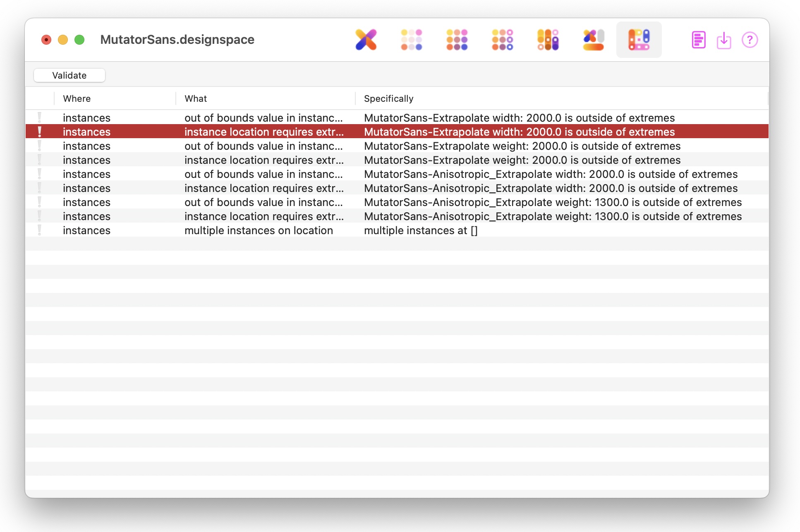Click exclamation icon of out-of-bounds Extrapolate weight row

(40, 146)
